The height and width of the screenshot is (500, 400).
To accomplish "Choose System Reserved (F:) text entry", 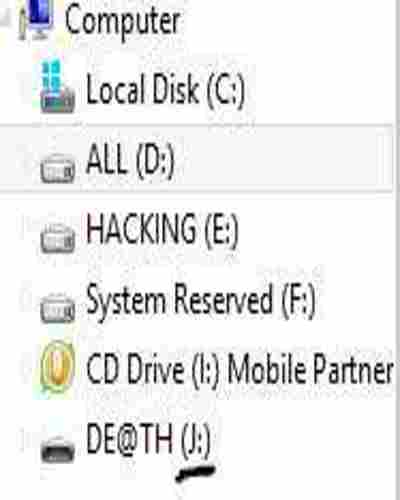I will pyautogui.click(x=200, y=301).
